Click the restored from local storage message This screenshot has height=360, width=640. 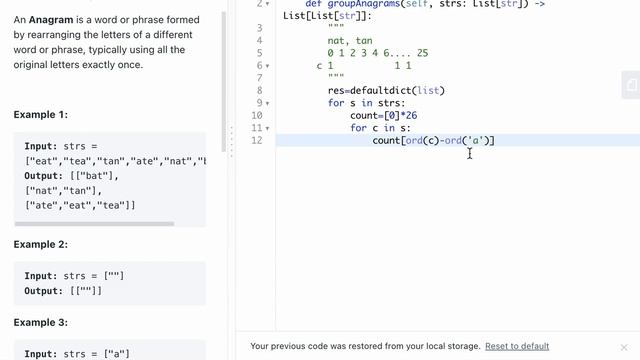tap(365, 346)
